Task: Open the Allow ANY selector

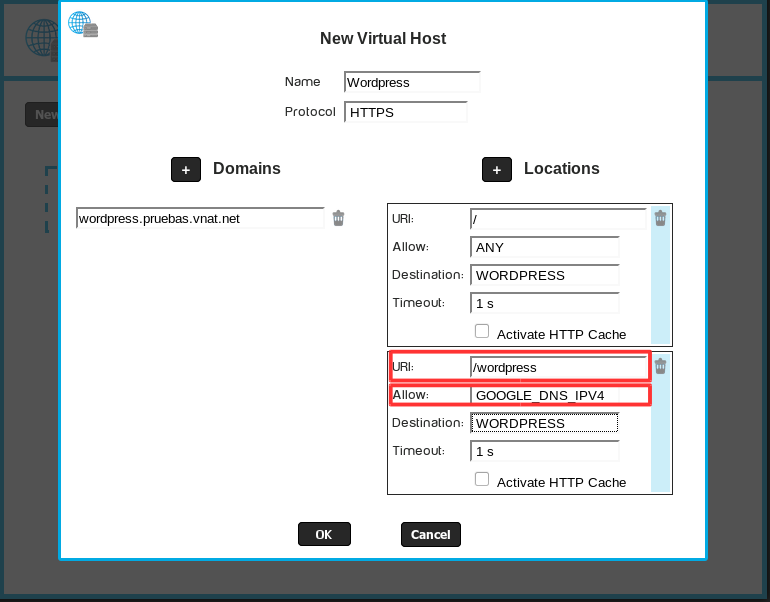Action: pyautogui.click(x=545, y=247)
